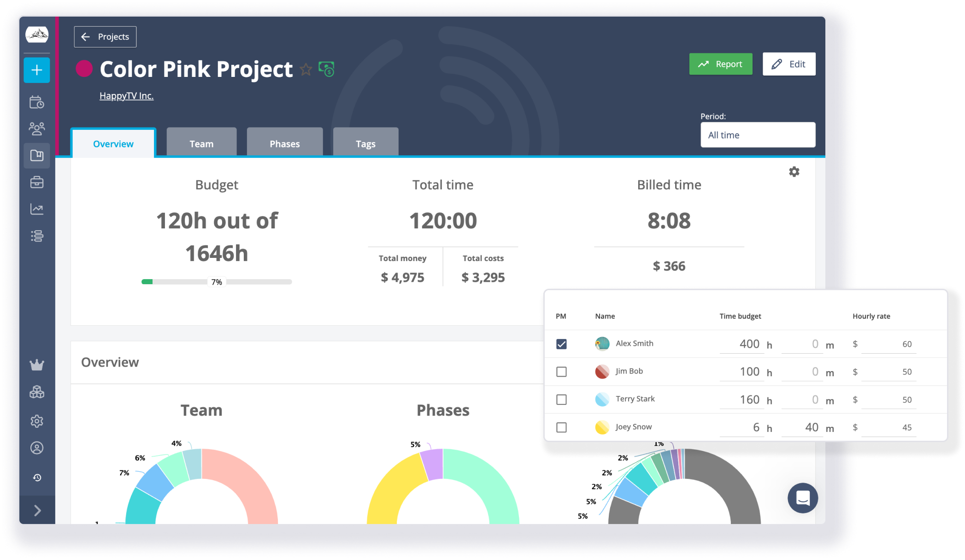Switch to the Team tab
Viewport: 965px width, 560px height.
click(x=200, y=143)
